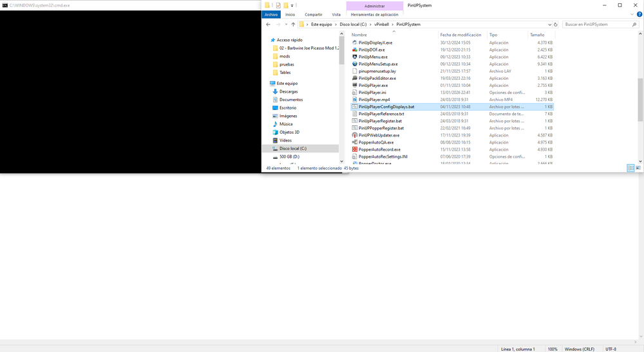Viewport: 644px width, 352px height.
Task: Select the PinUpMenuSetup.exe globe icon
Action: click(x=354, y=64)
